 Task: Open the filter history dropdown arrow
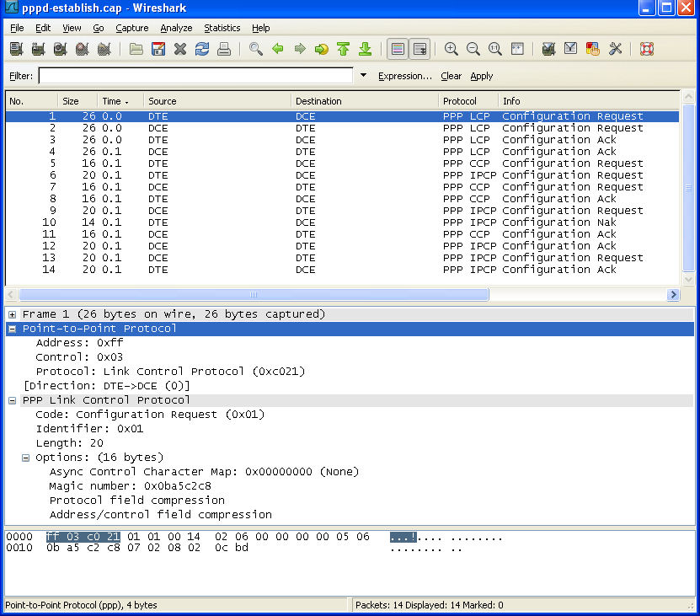point(363,76)
